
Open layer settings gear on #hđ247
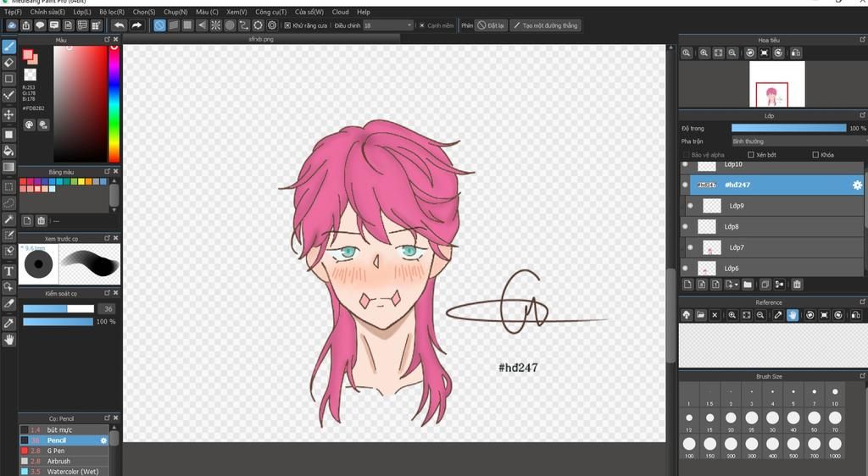click(857, 185)
